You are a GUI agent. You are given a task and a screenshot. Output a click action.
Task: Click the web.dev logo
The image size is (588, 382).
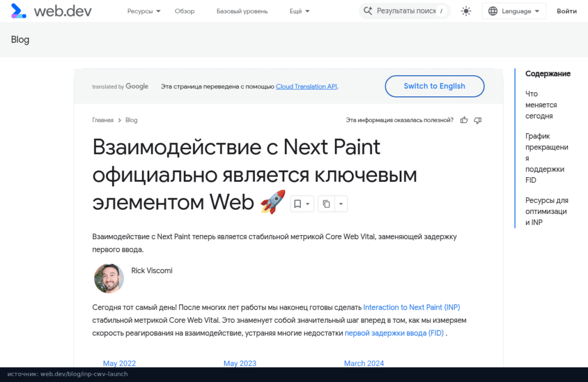click(51, 11)
